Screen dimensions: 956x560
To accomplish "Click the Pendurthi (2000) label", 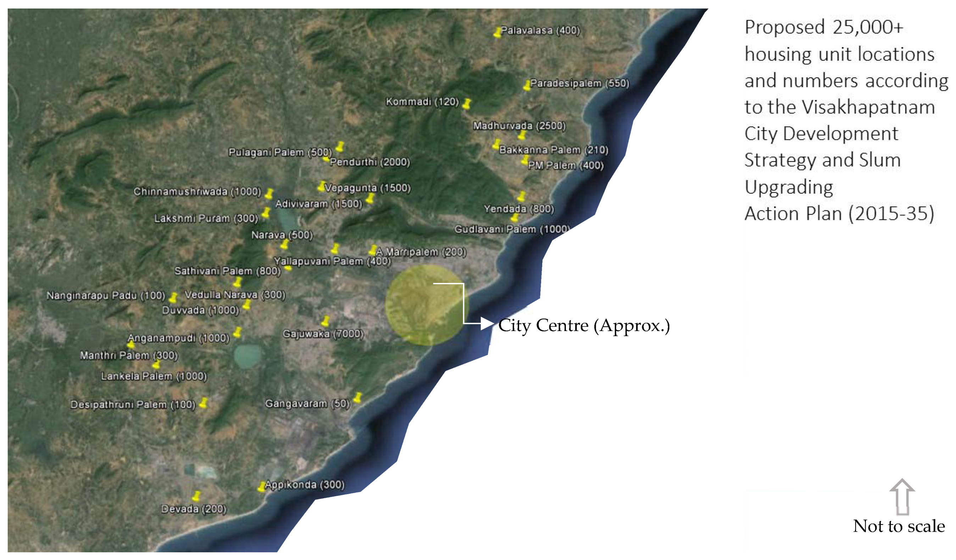I will (370, 162).
